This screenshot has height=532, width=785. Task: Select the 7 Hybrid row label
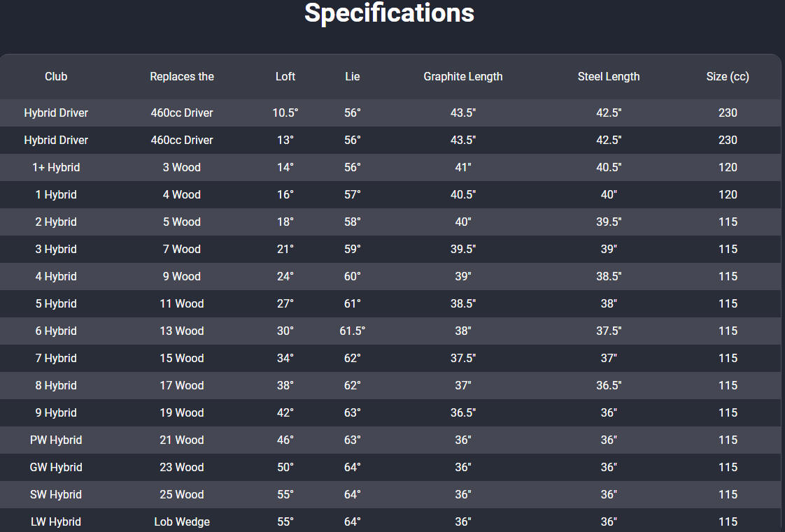tap(56, 359)
